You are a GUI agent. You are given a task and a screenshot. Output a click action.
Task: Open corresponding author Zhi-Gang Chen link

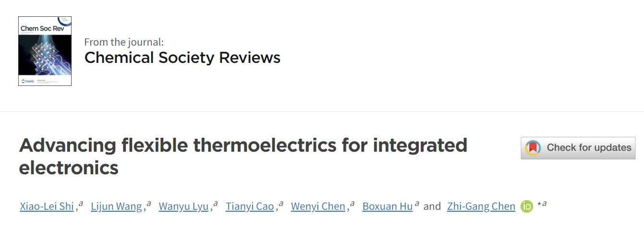tap(481, 206)
